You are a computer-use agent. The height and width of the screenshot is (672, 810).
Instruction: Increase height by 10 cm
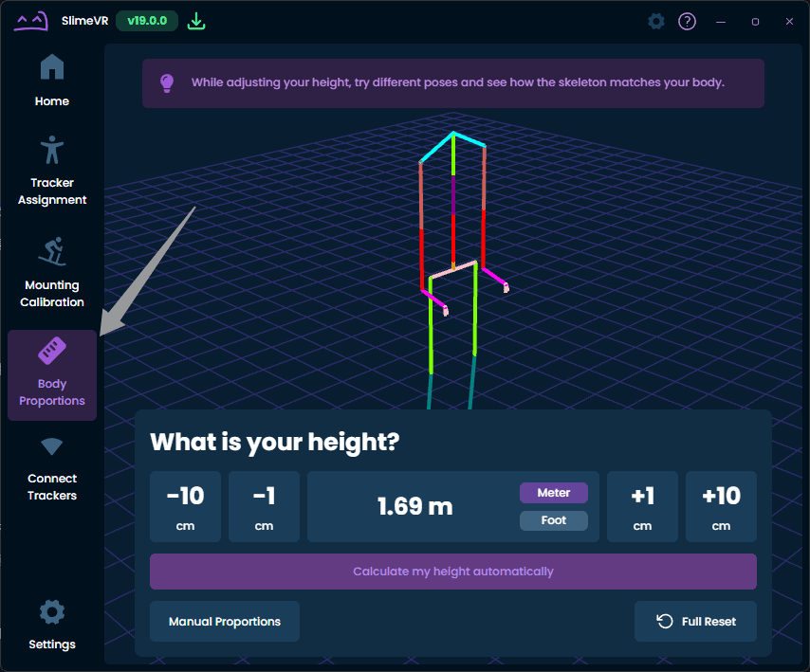click(x=721, y=506)
